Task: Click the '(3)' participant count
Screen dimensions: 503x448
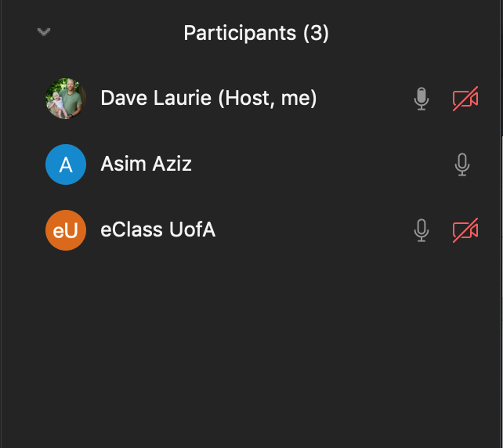Action: tap(316, 33)
